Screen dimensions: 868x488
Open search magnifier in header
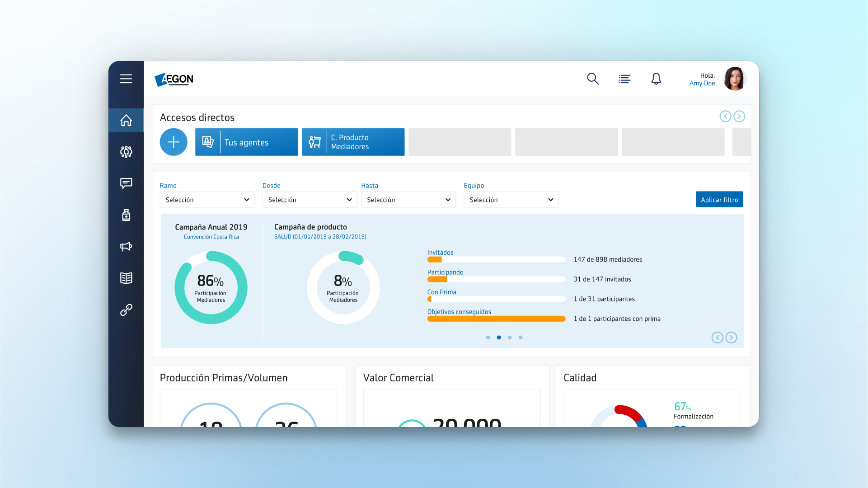click(x=593, y=79)
